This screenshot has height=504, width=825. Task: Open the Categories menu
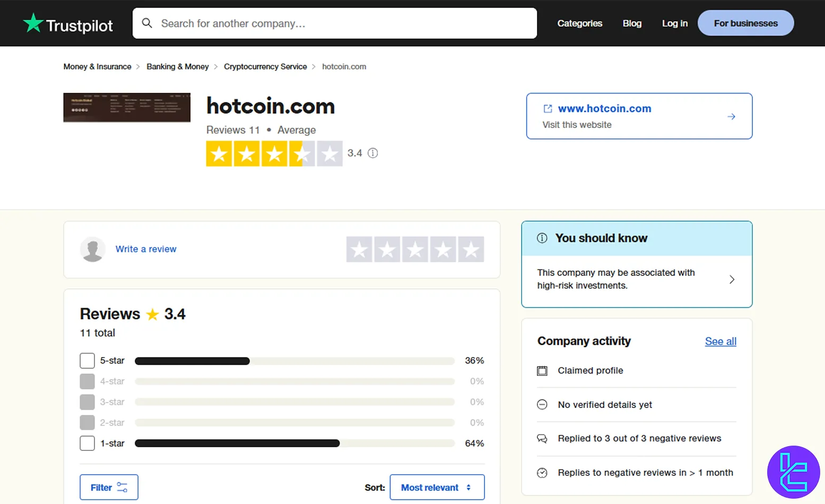(x=579, y=23)
